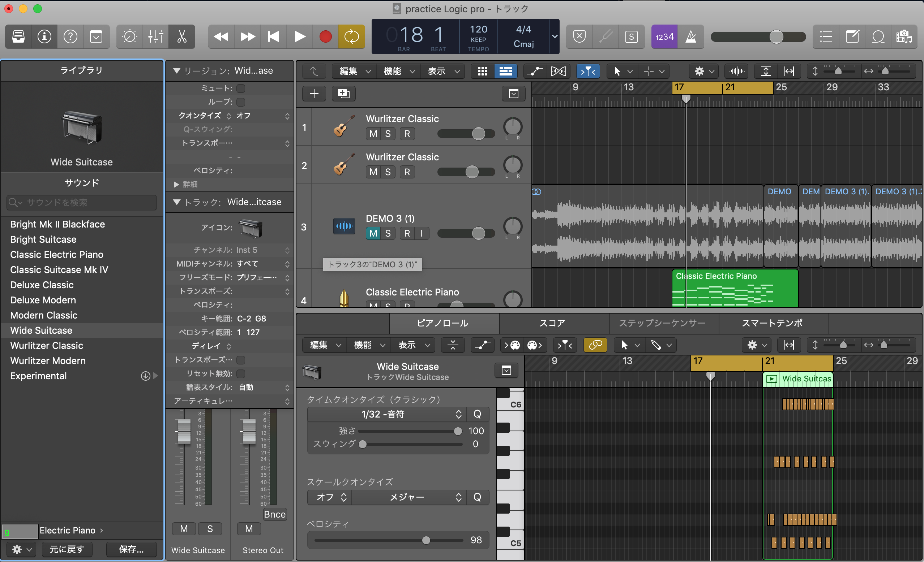
Task: Toggle the Catch Playhead button in Tracks area
Action: point(588,71)
